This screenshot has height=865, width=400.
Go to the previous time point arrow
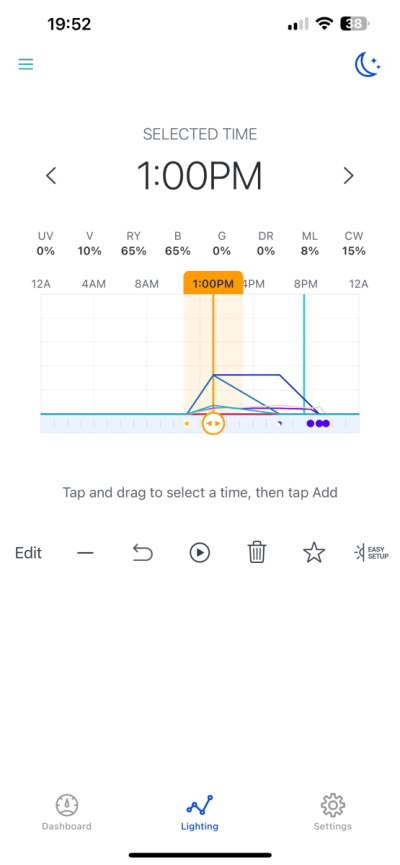click(x=51, y=176)
